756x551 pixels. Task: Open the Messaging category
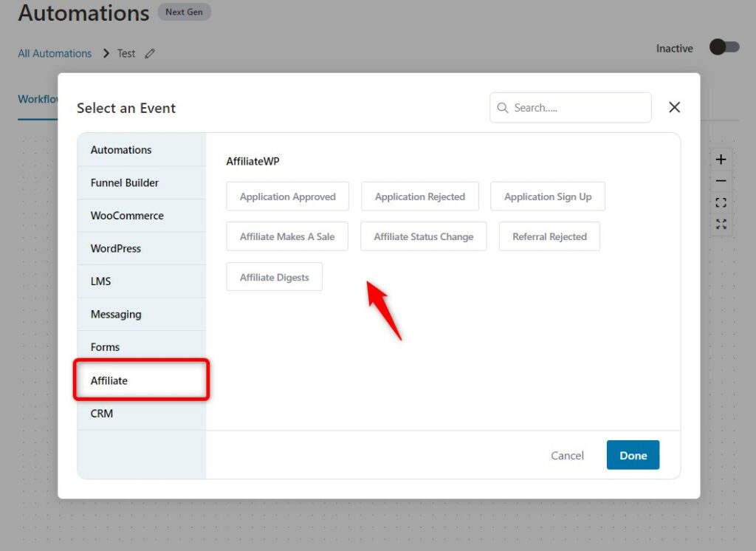(142, 314)
